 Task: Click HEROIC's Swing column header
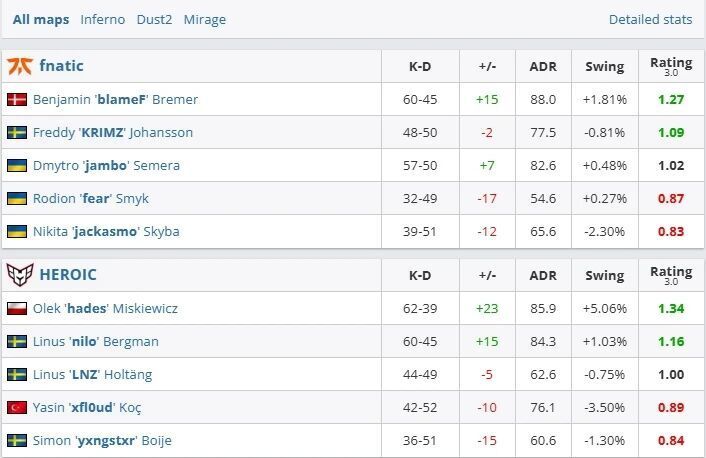[x=604, y=275]
